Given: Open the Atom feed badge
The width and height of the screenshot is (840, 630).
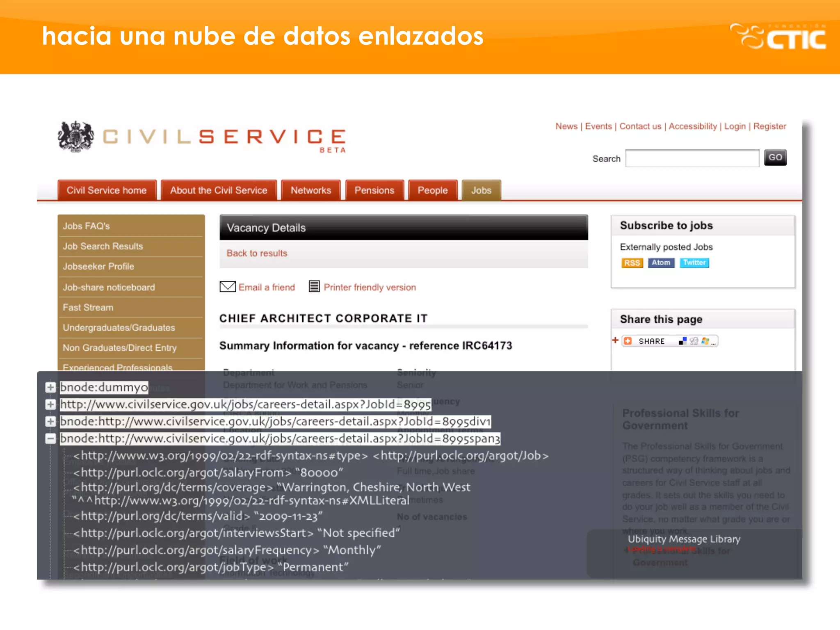Looking at the screenshot, I should coord(661,263).
